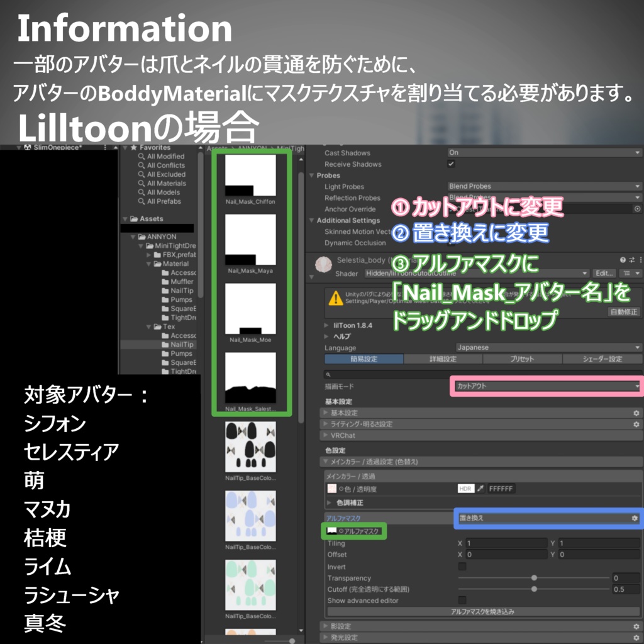Click the Edit... shader button
This screenshot has height=644, width=644.
[x=604, y=273]
